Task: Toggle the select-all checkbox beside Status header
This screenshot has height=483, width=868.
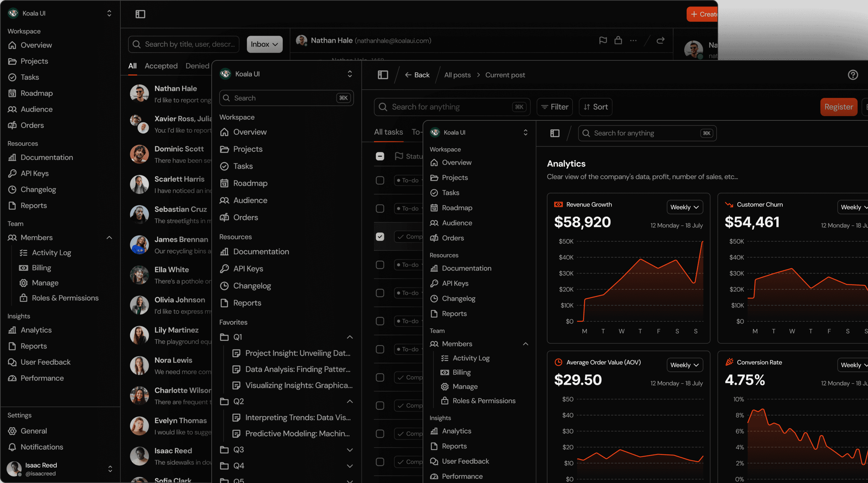Action: pyautogui.click(x=380, y=156)
